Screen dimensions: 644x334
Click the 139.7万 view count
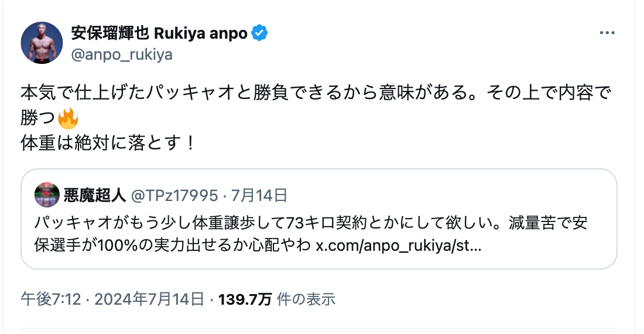coord(245,299)
